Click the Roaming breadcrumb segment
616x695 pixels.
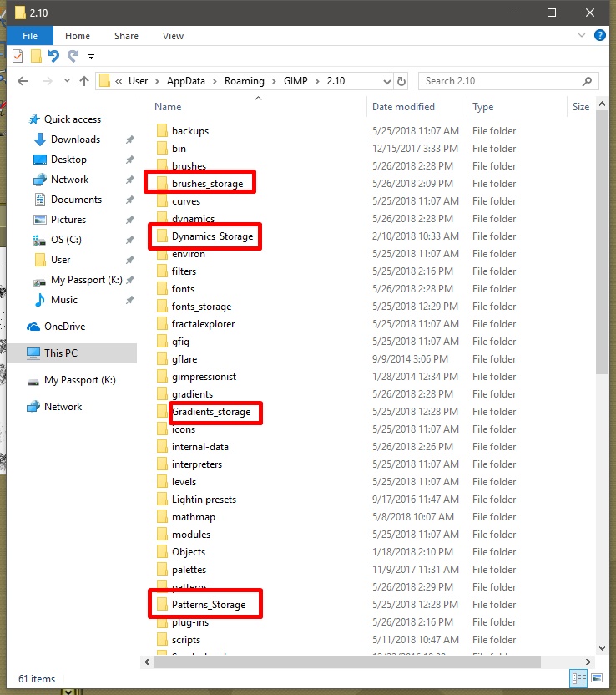(x=244, y=81)
